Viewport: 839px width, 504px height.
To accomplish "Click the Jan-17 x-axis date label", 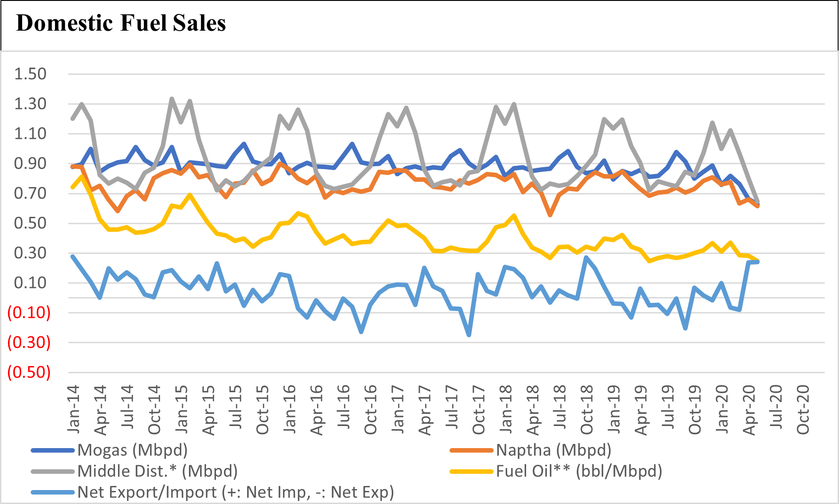I will click(x=398, y=408).
